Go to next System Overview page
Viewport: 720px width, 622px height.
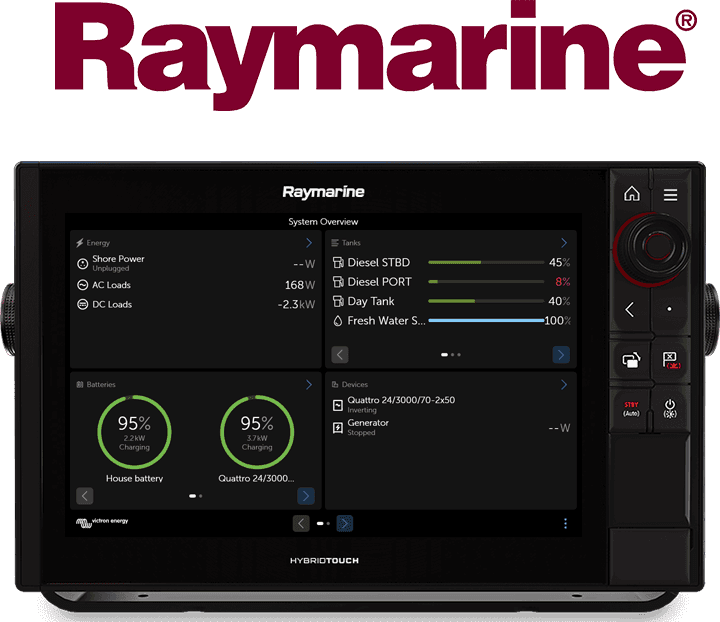click(344, 523)
